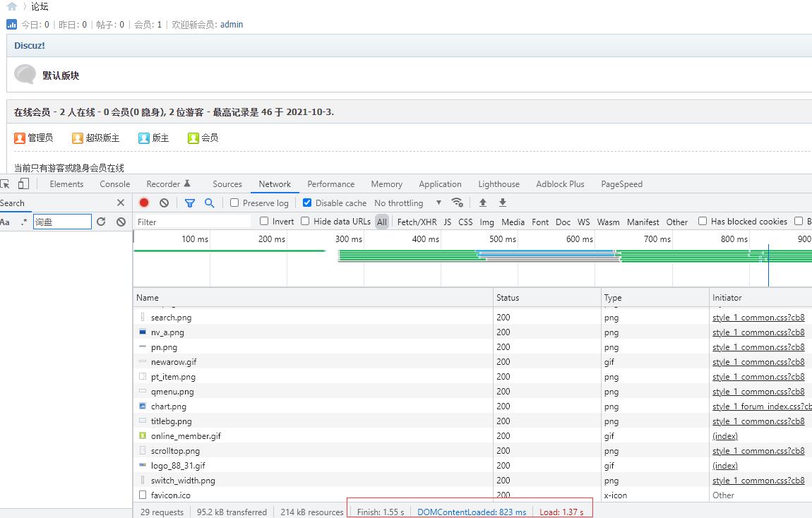812x518 pixels.
Task: Open network search with magnifier icon
Action: tap(209, 203)
